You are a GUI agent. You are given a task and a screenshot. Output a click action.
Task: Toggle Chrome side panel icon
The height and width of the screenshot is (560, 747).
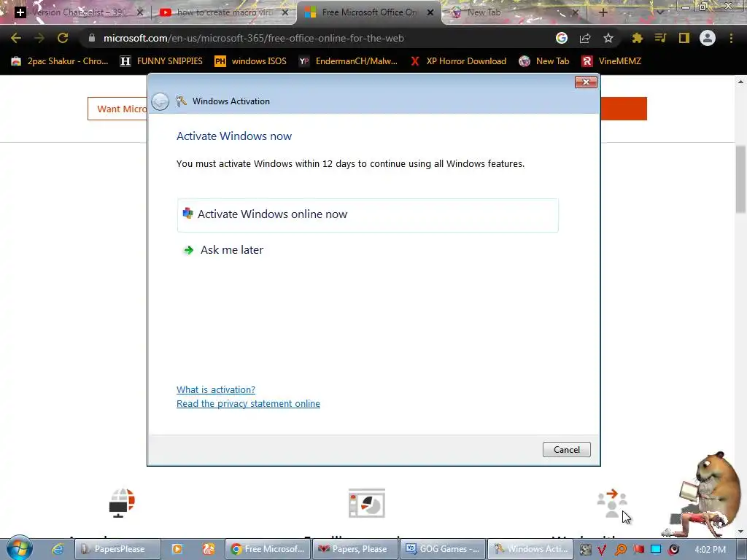point(684,38)
